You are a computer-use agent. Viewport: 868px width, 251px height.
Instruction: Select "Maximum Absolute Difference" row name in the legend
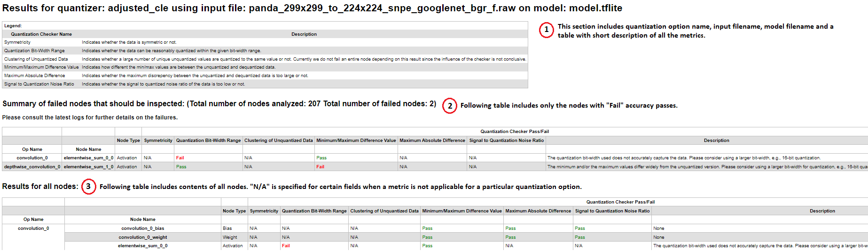34,76
